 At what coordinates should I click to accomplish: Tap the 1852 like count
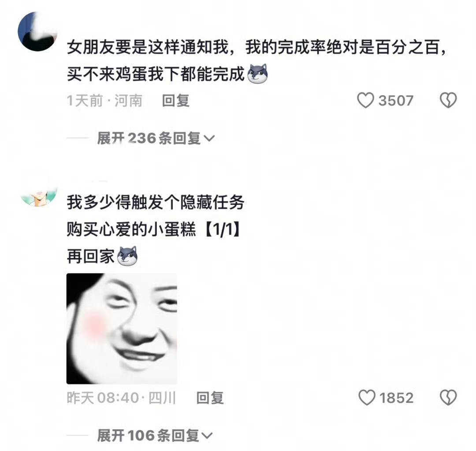[x=397, y=398]
